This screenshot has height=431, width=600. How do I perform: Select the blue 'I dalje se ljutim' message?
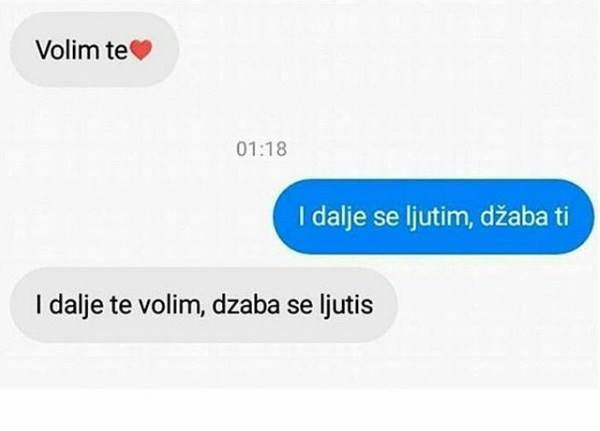pos(434,217)
